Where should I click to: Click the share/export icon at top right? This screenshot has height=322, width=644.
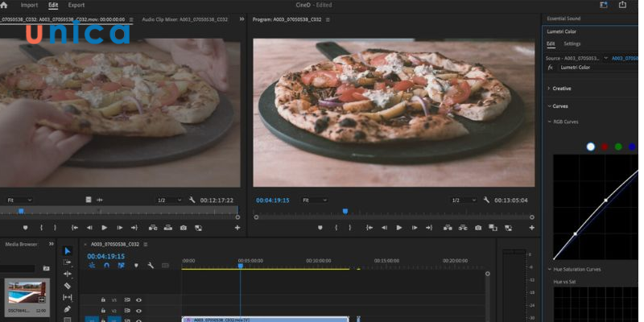coord(622,5)
